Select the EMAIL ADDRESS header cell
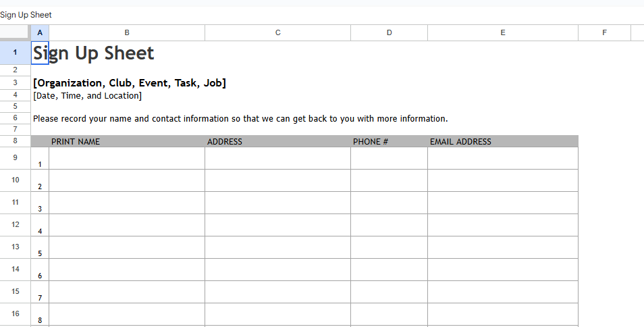The height and width of the screenshot is (327, 644). [503, 142]
